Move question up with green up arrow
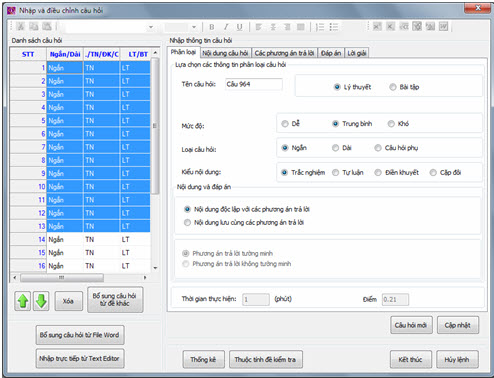Viewport: 494px width, 378px height. click(x=23, y=301)
